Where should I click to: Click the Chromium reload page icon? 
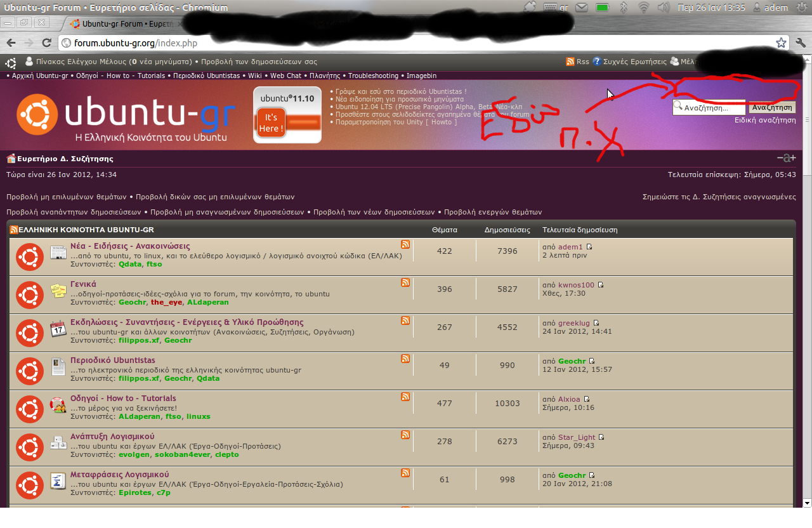click(x=46, y=43)
